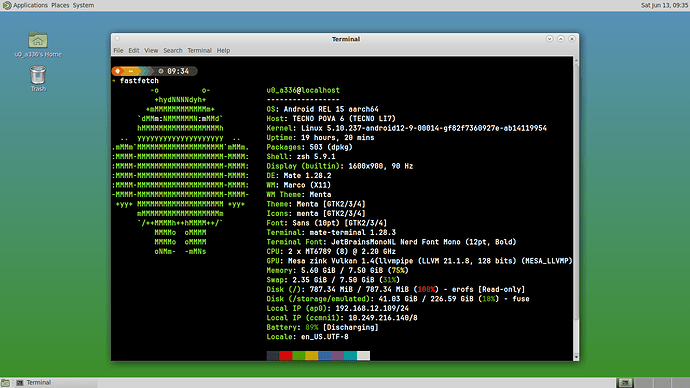Click the 'Terminal Font: JetBrainsMonoNL' line
This screenshot has height=388, width=690.
click(391, 242)
